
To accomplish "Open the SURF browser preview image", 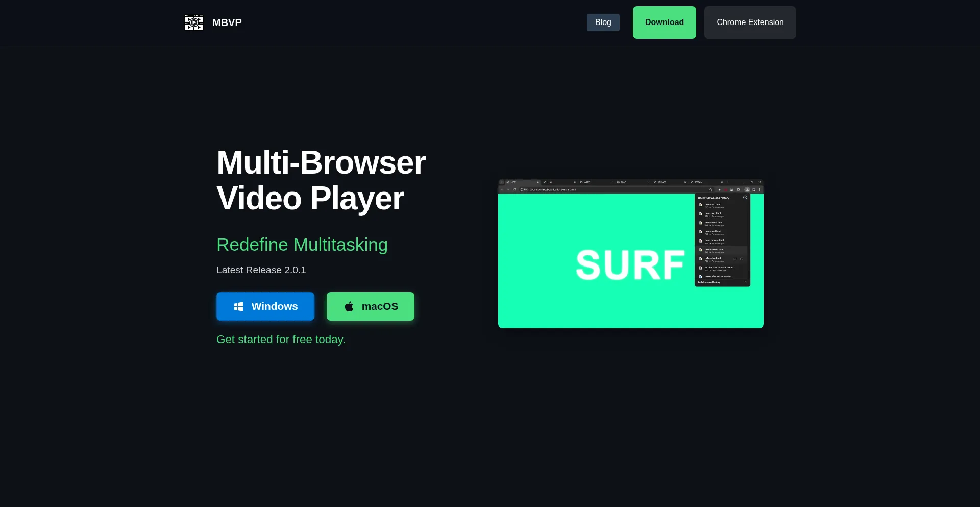I will coord(631,253).
